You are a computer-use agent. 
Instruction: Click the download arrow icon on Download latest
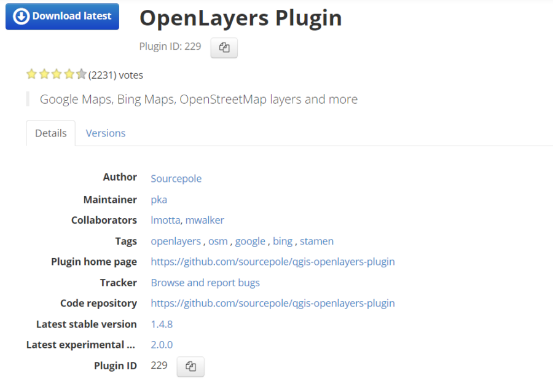[21, 17]
